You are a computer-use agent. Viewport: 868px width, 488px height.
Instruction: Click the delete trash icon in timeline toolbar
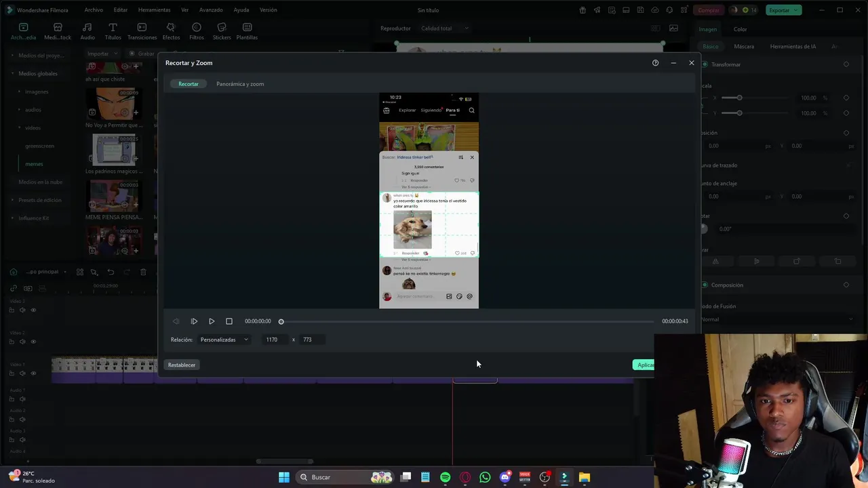click(143, 272)
